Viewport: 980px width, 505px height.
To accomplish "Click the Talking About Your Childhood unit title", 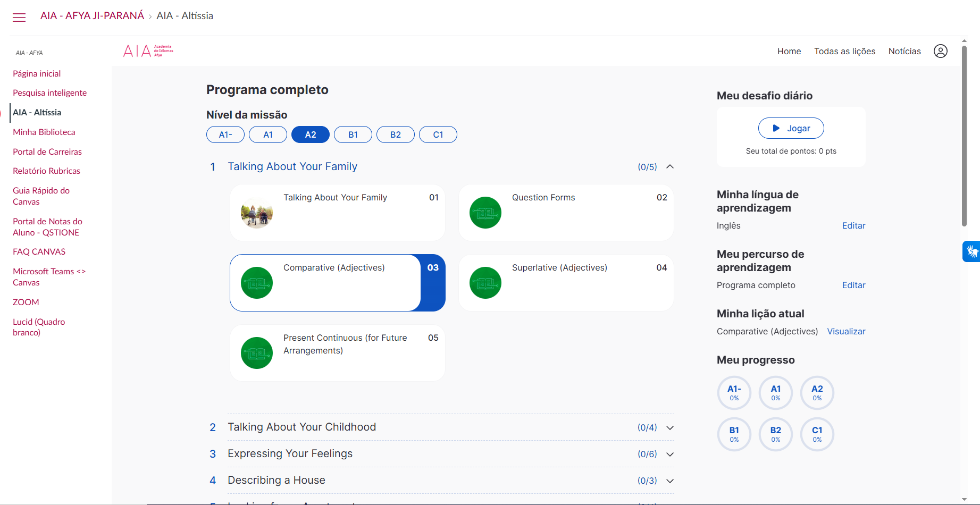I will coord(301,427).
